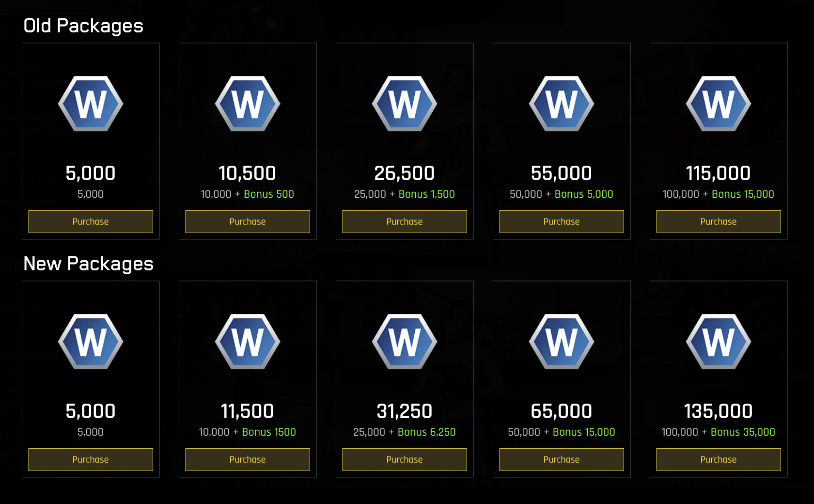Image resolution: width=814 pixels, height=504 pixels.
Task: Purchase the old 5,000 package
Action: click(91, 221)
